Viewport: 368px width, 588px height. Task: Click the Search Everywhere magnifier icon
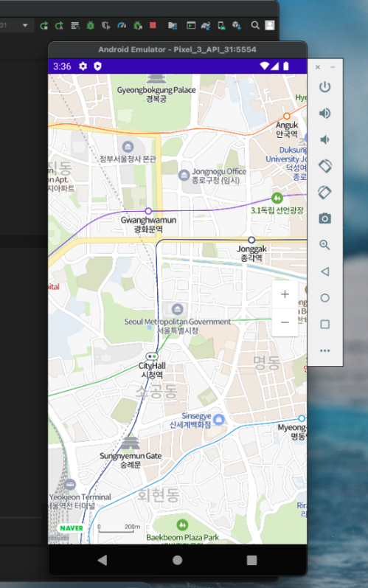pyautogui.click(x=255, y=25)
